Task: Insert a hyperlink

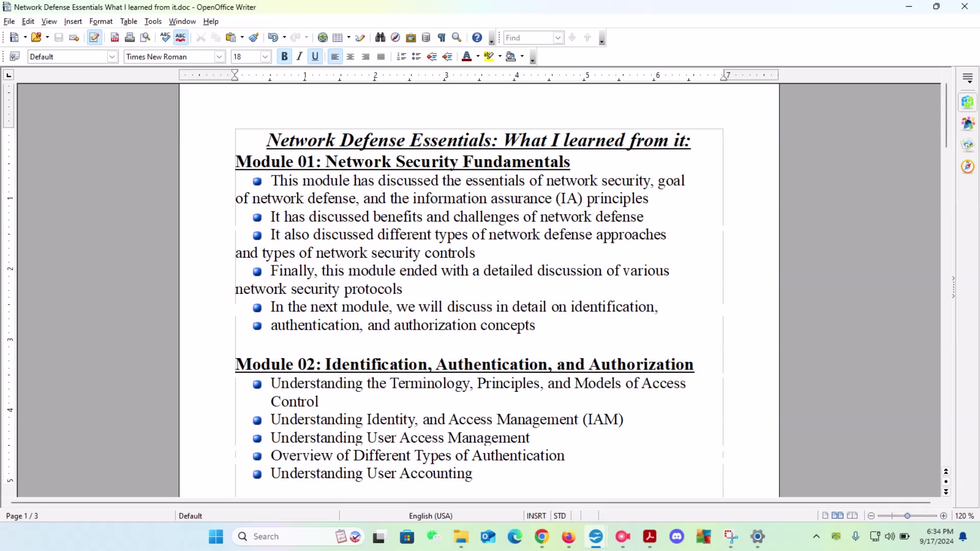Action: click(323, 37)
